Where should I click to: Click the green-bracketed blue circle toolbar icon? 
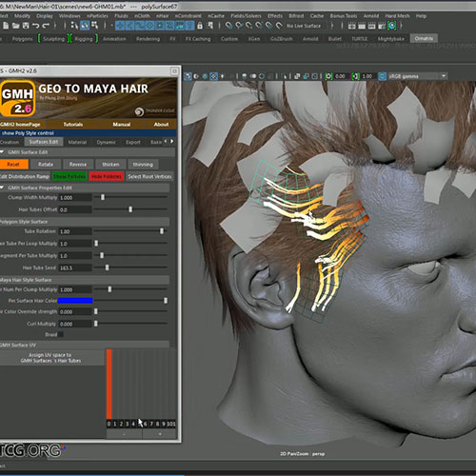coord(392,26)
